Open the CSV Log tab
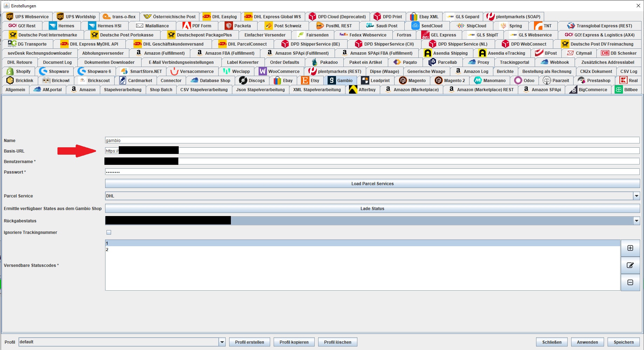This screenshot has height=350, width=644. pyautogui.click(x=629, y=71)
